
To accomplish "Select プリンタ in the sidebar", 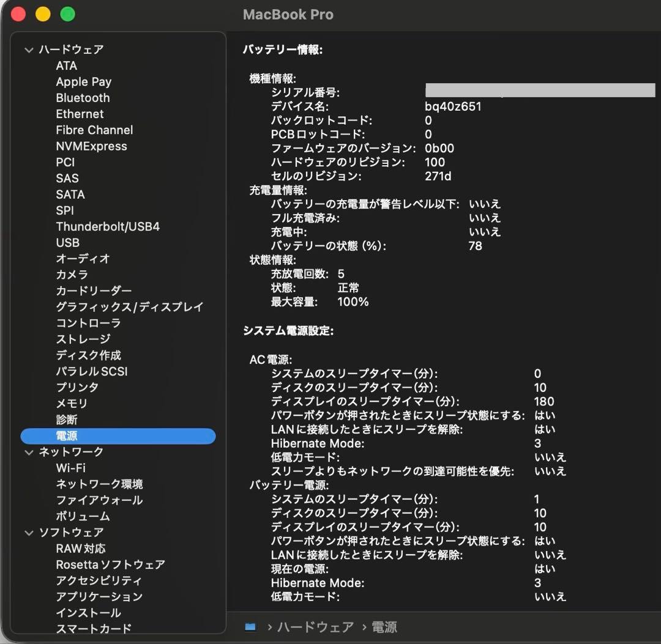I will coord(78,387).
